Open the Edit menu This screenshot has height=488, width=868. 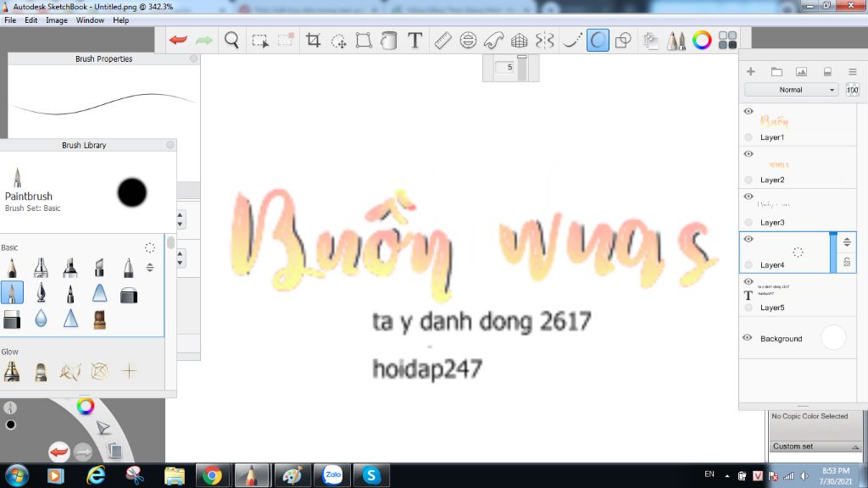point(31,19)
